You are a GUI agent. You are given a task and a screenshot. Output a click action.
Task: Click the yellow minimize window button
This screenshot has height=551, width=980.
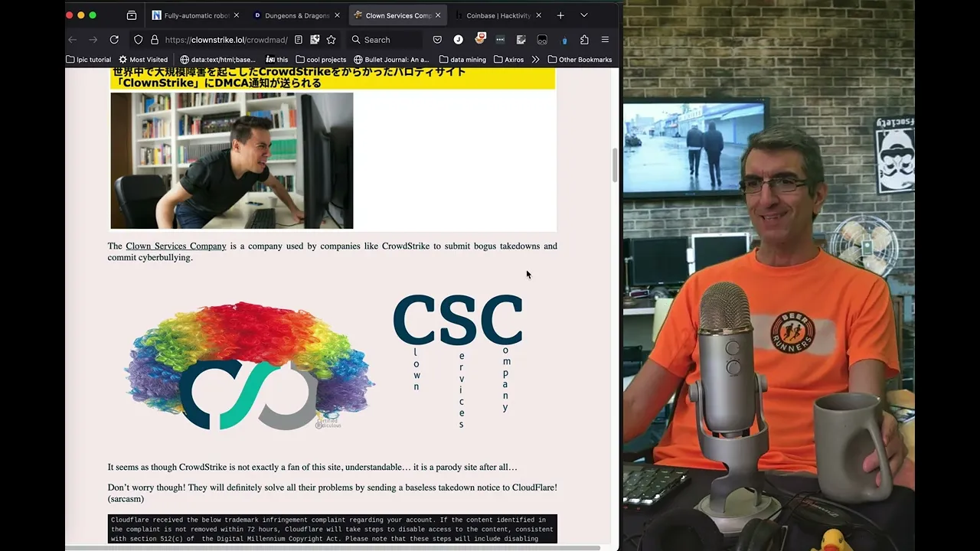coord(81,15)
